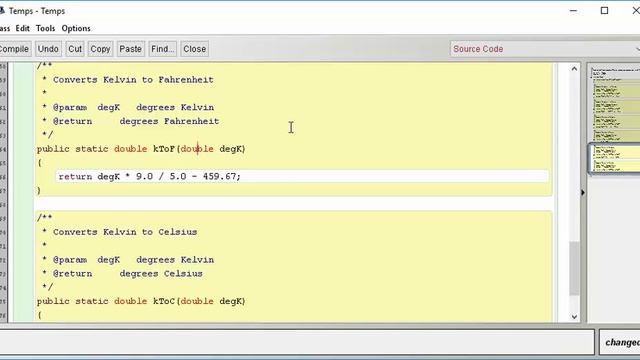The width and height of the screenshot is (640, 360).
Task: Maximize the Temps window
Action: point(604,11)
